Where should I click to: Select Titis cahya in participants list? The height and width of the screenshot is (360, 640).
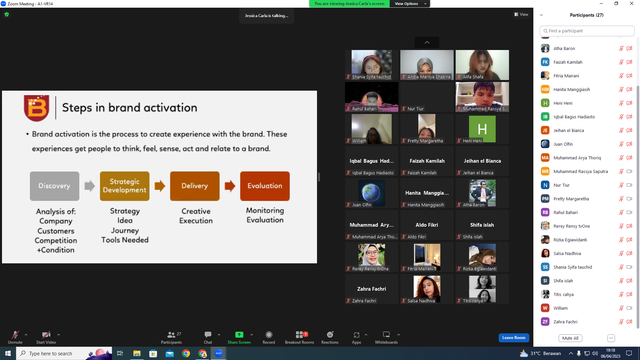[587, 294]
